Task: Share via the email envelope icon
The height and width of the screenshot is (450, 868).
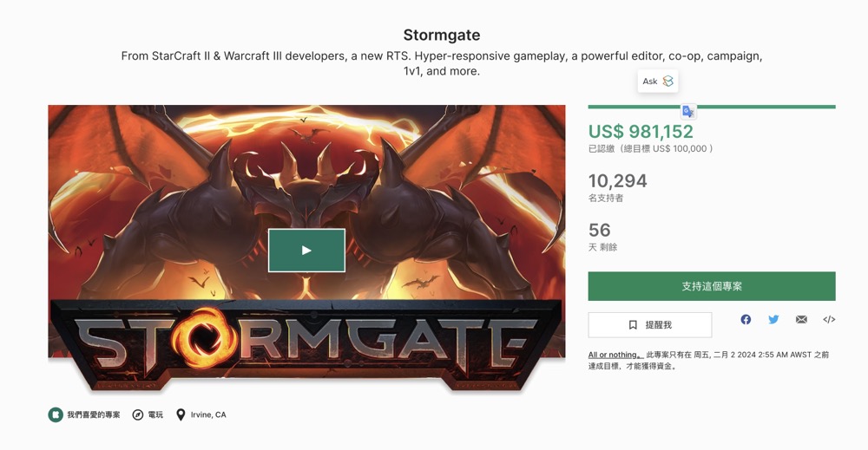Action: [801, 320]
